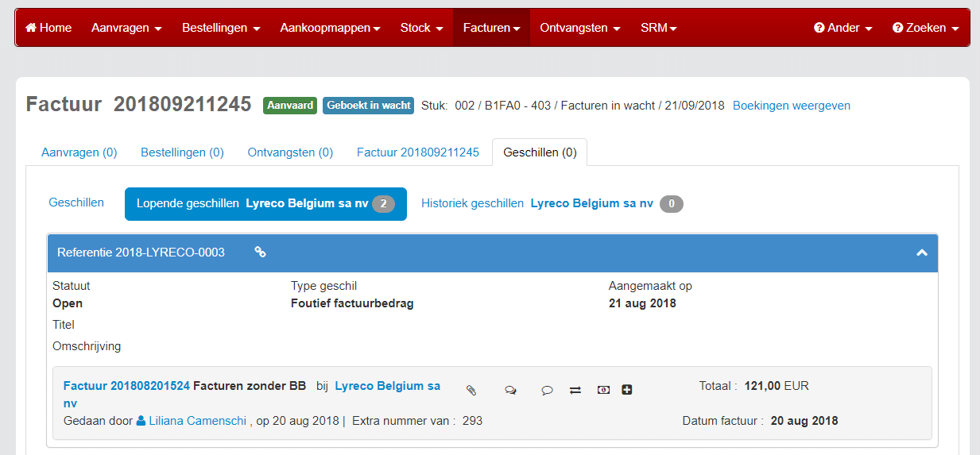Screen dimensions: 980x455
Task: Expand the SRM menu
Action: pos(659,28)
